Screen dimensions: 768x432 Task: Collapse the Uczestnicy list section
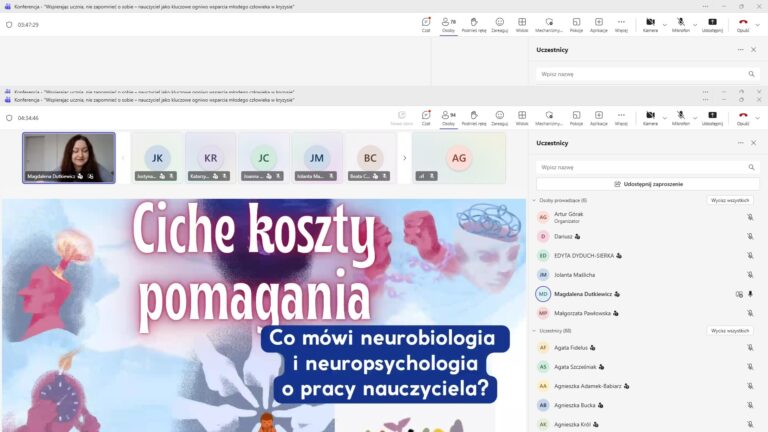[534, 331]
